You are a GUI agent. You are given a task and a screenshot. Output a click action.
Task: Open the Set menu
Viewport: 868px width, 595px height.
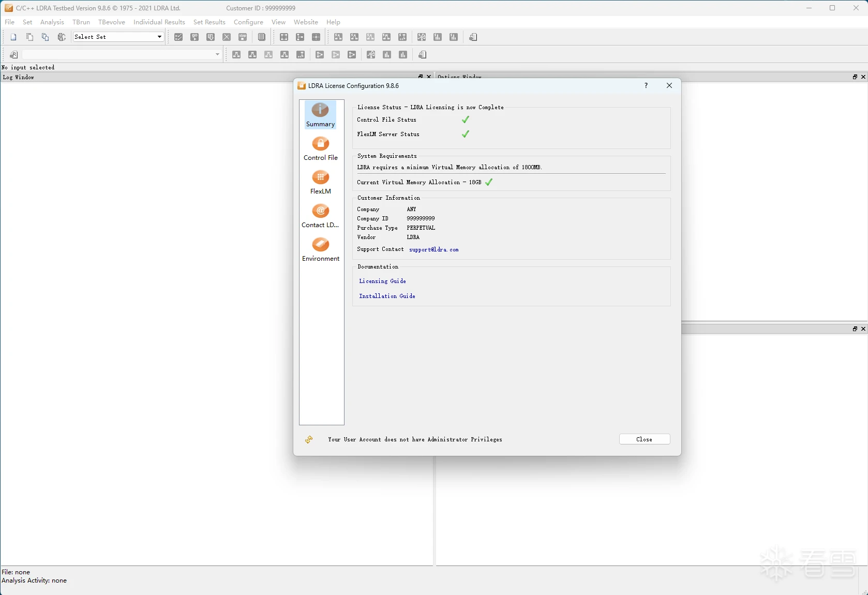point(27,22)
